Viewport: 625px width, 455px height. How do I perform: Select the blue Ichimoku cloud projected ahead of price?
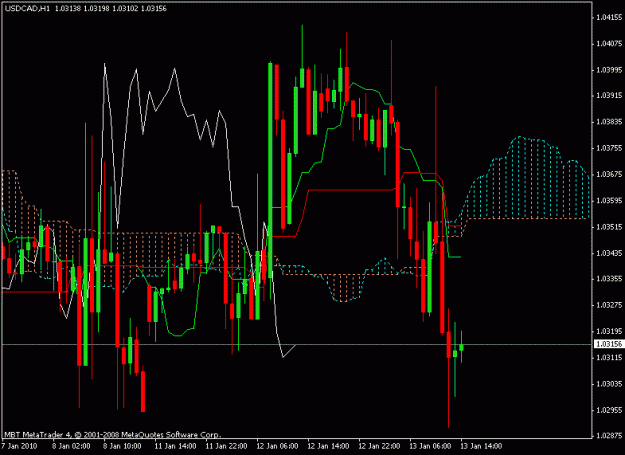click(526, 179)
